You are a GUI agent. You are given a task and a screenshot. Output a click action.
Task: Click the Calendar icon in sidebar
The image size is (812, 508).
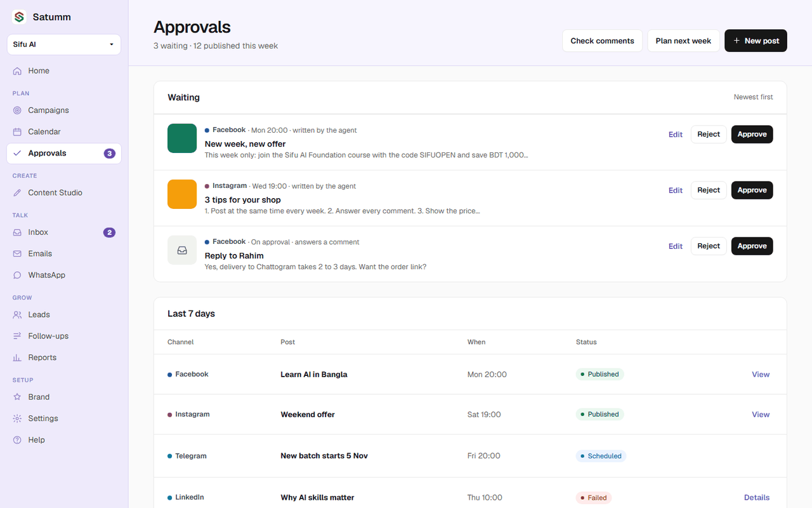click(17, 132)
